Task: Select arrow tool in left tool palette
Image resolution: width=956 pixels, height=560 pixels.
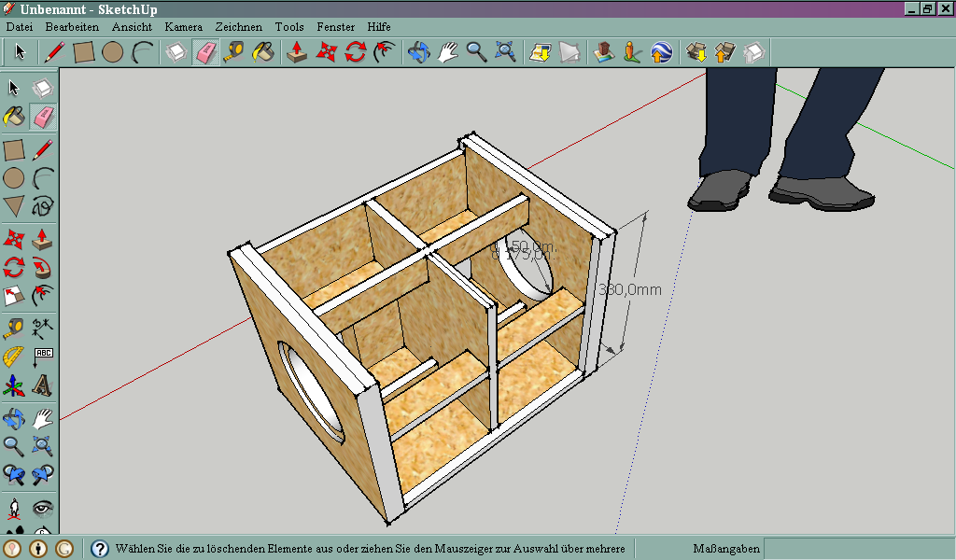Action: click(14, 89)
